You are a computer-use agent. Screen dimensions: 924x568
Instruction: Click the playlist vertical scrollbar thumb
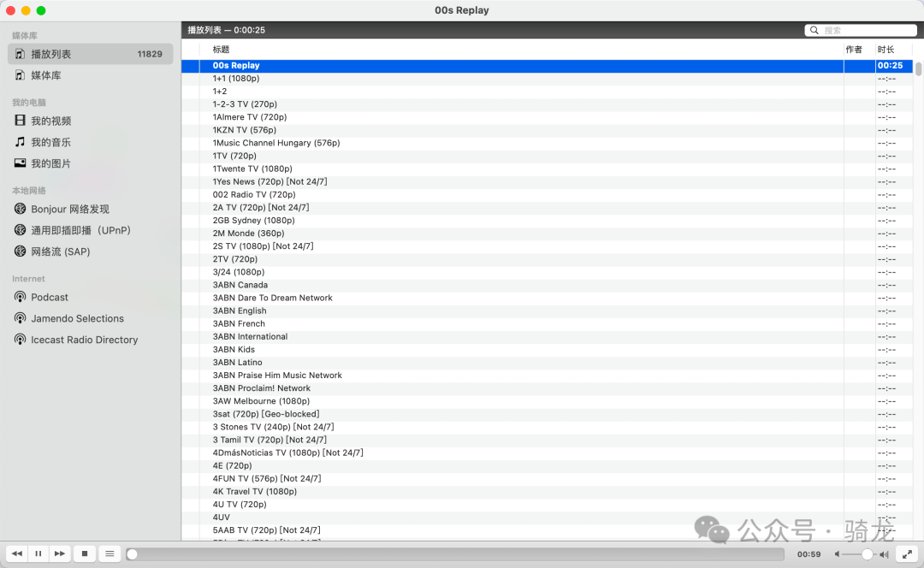click(918, 68)
